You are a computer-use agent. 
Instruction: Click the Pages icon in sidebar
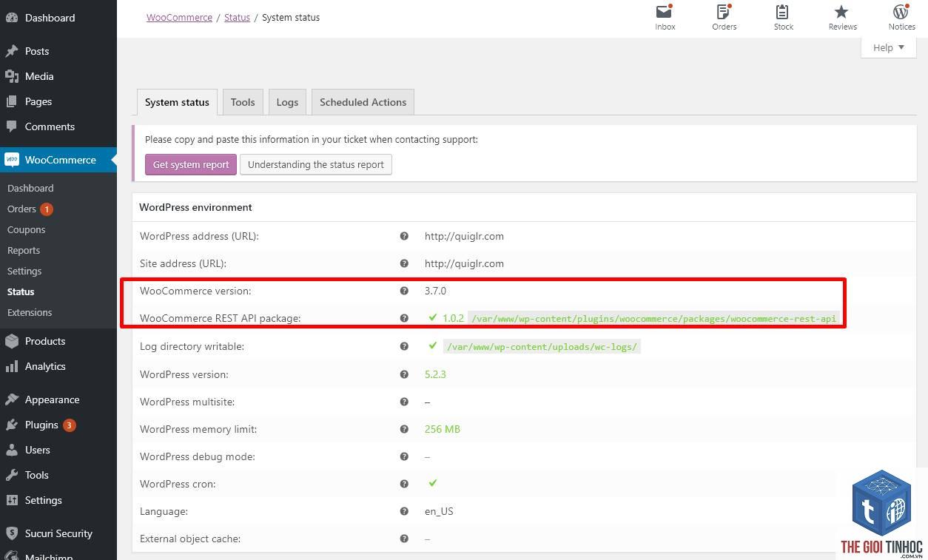click(x=11, y=101)
